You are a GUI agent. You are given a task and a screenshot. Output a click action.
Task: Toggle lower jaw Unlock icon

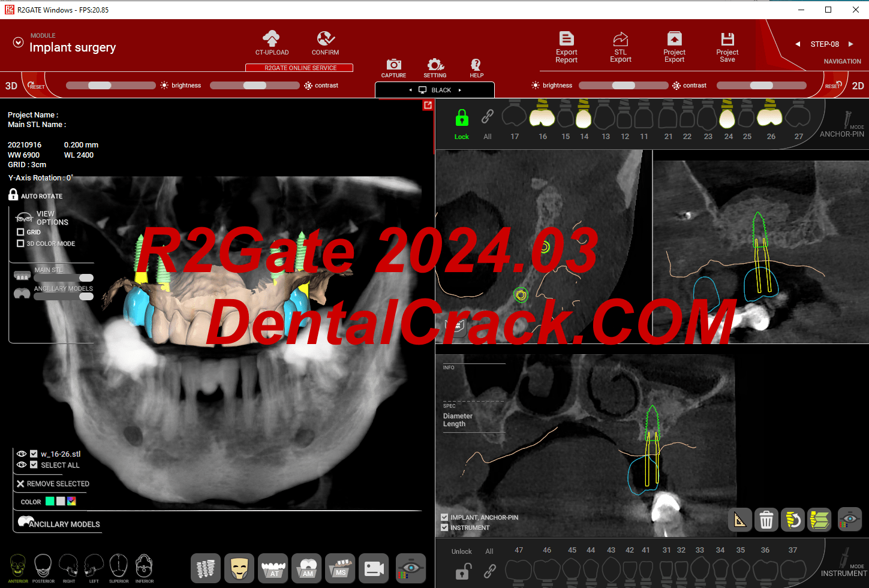(463, 571)
